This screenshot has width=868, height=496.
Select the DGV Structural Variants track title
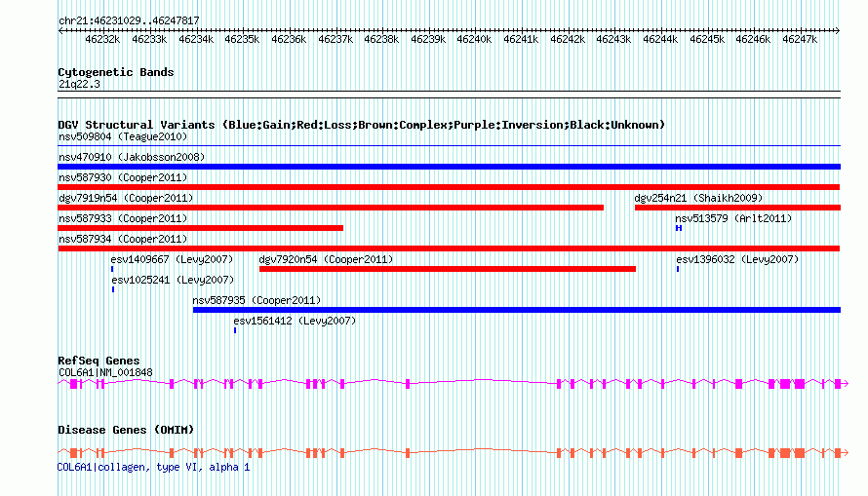362,125
